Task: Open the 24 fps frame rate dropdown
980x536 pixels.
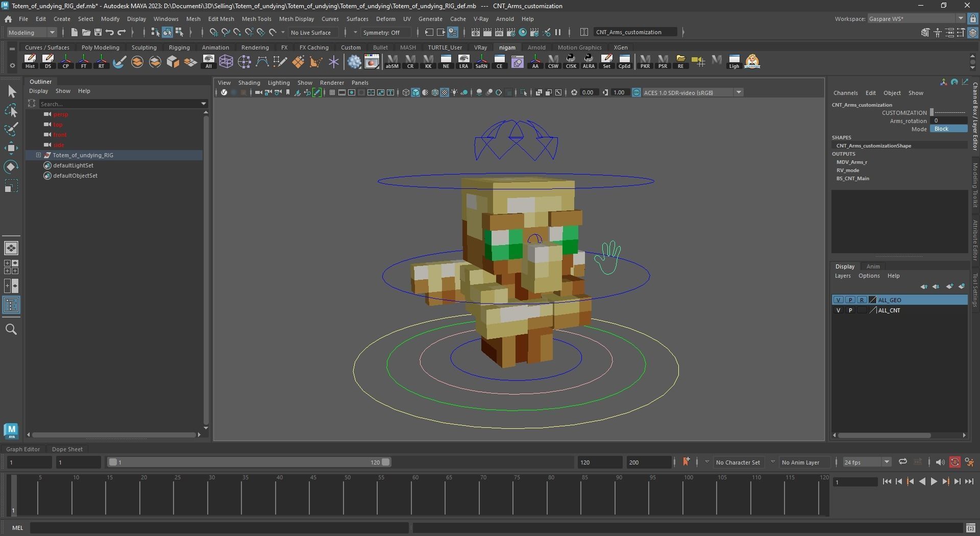Action: tap(867, 462)
